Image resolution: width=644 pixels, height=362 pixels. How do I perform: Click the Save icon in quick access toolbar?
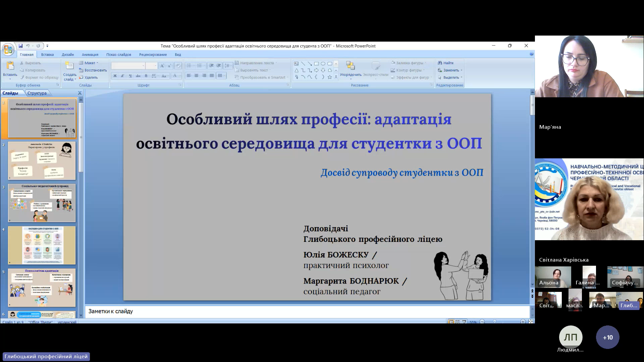[21, 46]
